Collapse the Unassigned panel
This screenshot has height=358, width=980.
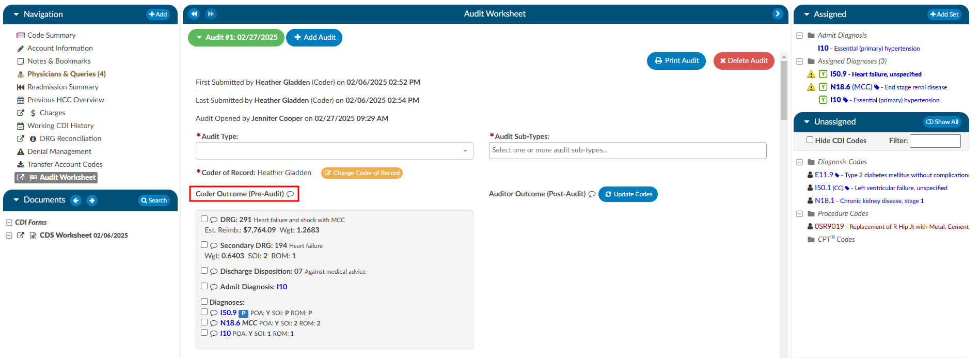pos(807,122)
